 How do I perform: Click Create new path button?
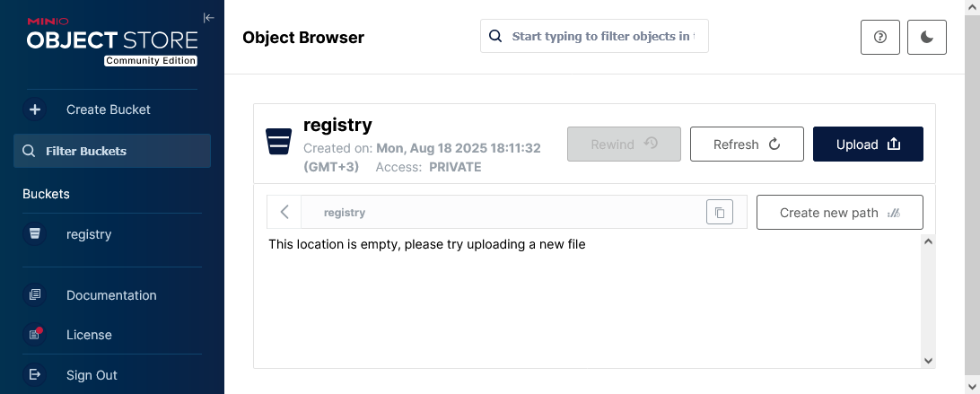pos(839,213)
